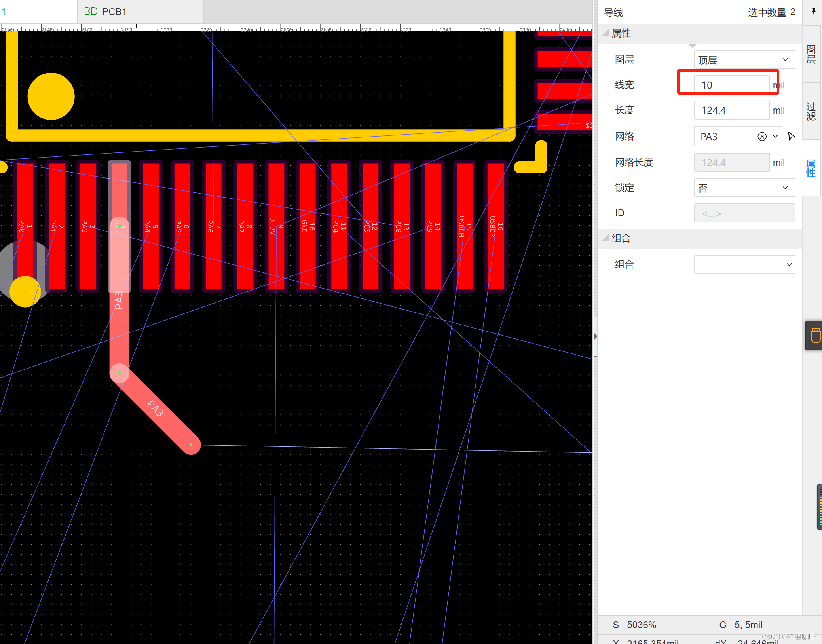Image resolution: width=822 pixels, height=644 pixels.
Task: Click the 3D icon on PCB1 tab
Action: (x=91, y=11)
